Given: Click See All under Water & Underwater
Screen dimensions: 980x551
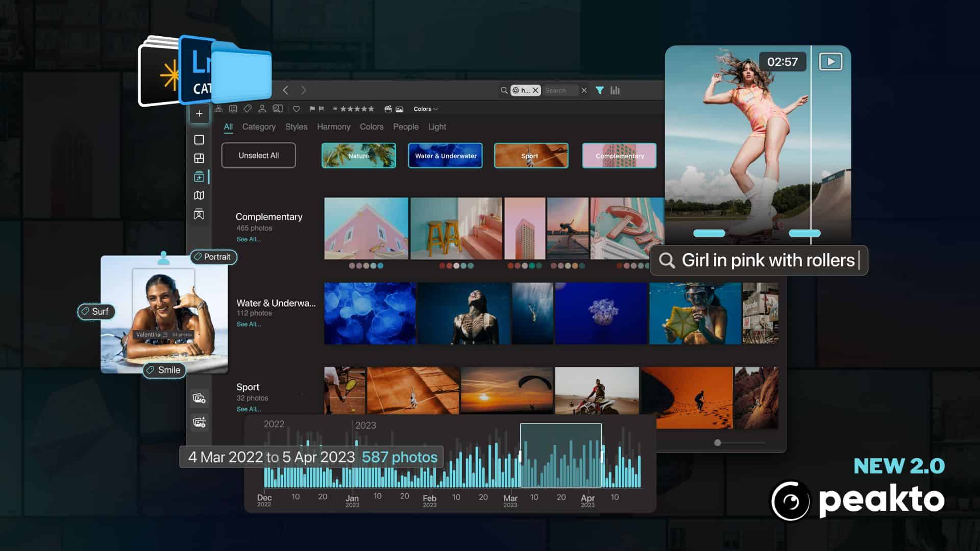Looking at the screenshot, I should point(249,324).
